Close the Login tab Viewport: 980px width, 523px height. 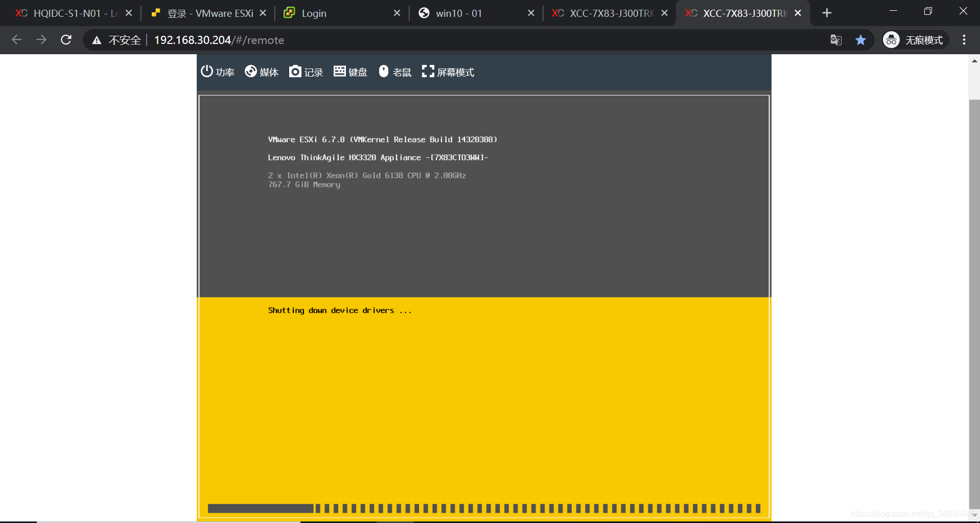tap(397, 13)
